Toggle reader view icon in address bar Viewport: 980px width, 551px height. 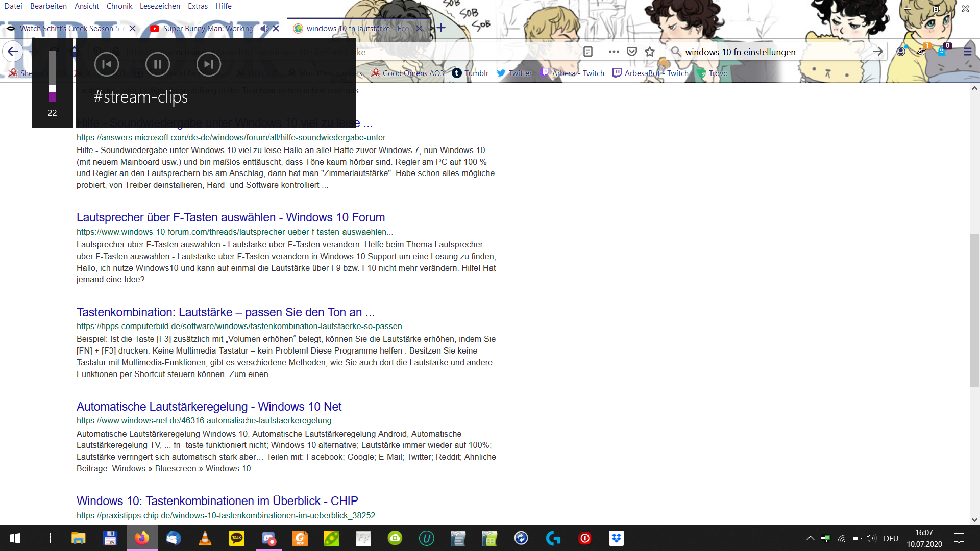[x=588, y=52]
